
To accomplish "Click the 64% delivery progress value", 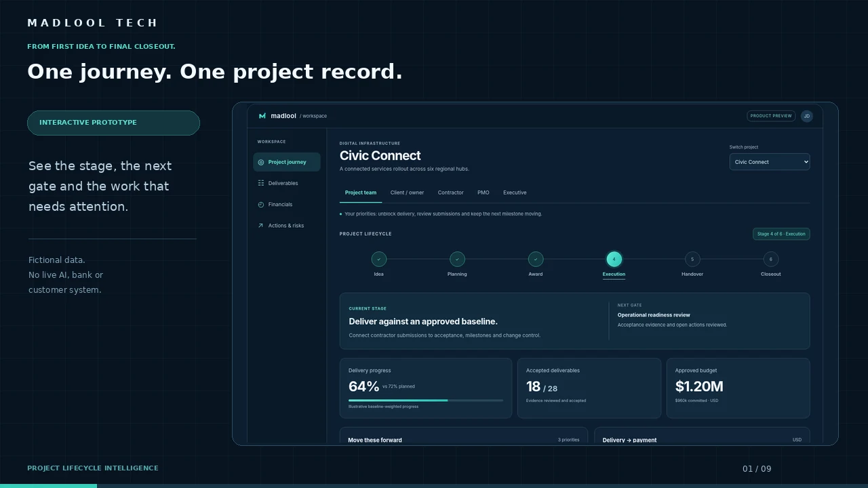I will tap(363, 386).
